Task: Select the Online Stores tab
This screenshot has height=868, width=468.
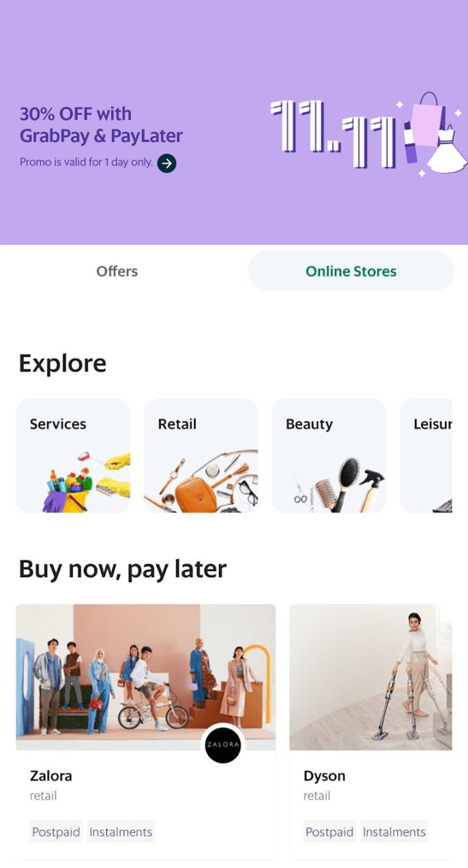Action: pos(351,271)
